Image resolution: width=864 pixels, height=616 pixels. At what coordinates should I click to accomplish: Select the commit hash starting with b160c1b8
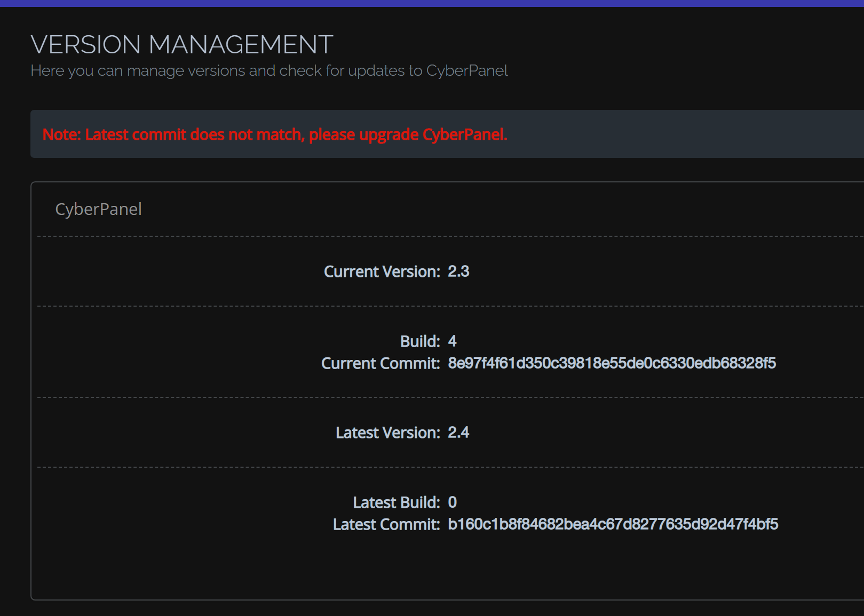pos(613,524)
